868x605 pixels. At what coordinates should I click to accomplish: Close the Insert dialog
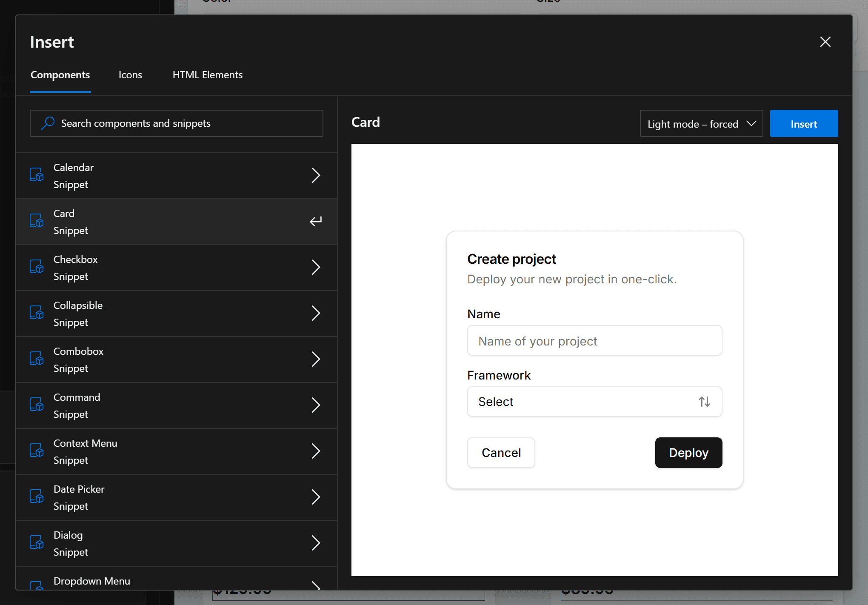tap(825, 42)
